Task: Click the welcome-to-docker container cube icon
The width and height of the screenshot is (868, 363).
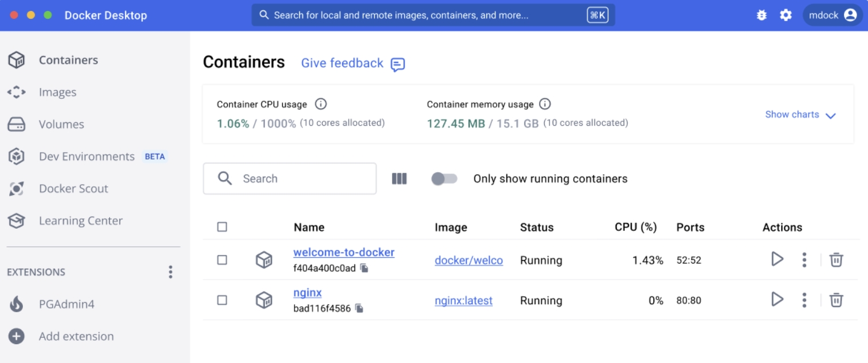Action: pos(264,260)
